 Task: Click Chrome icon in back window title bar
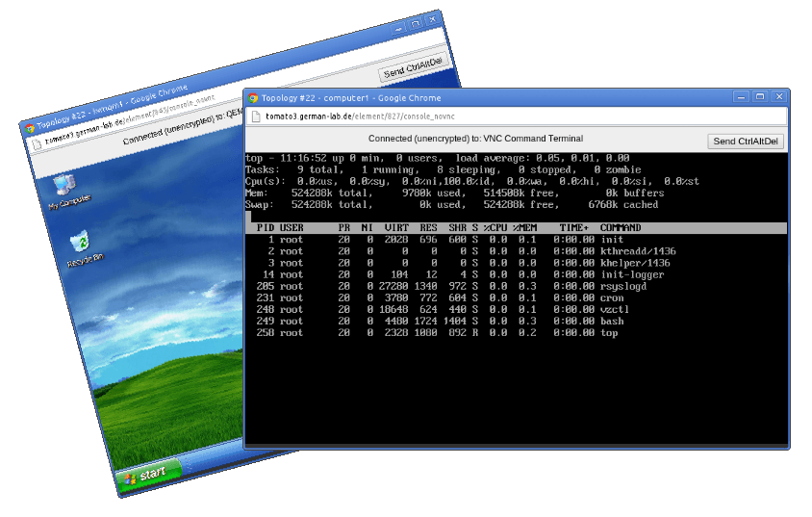coord(30,127)
